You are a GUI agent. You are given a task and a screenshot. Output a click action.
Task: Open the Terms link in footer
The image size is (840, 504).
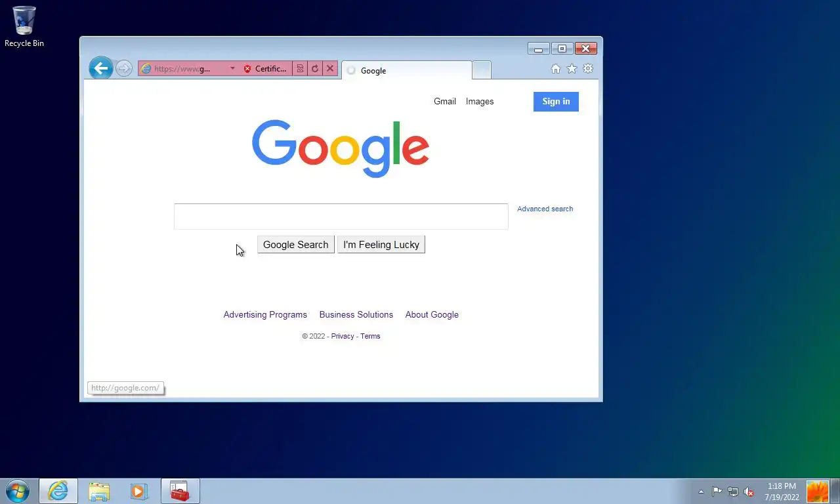370,336
